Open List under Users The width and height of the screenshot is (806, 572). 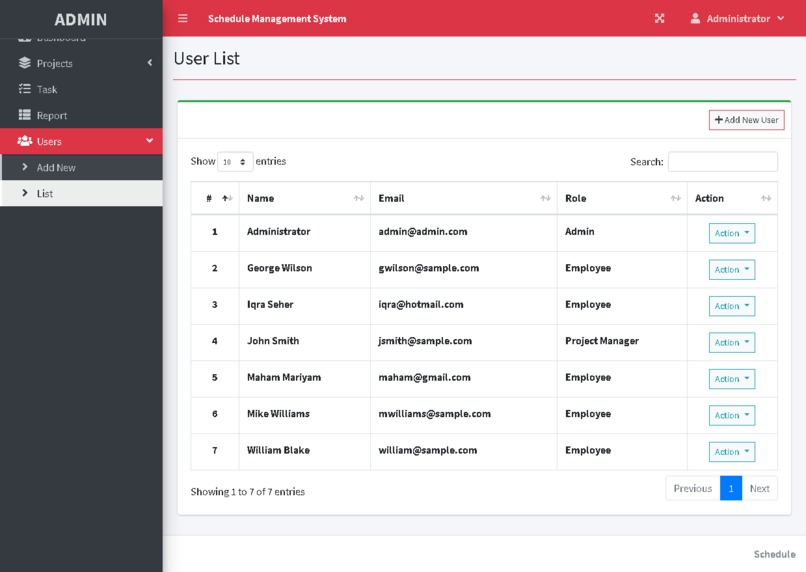(82, 193)
